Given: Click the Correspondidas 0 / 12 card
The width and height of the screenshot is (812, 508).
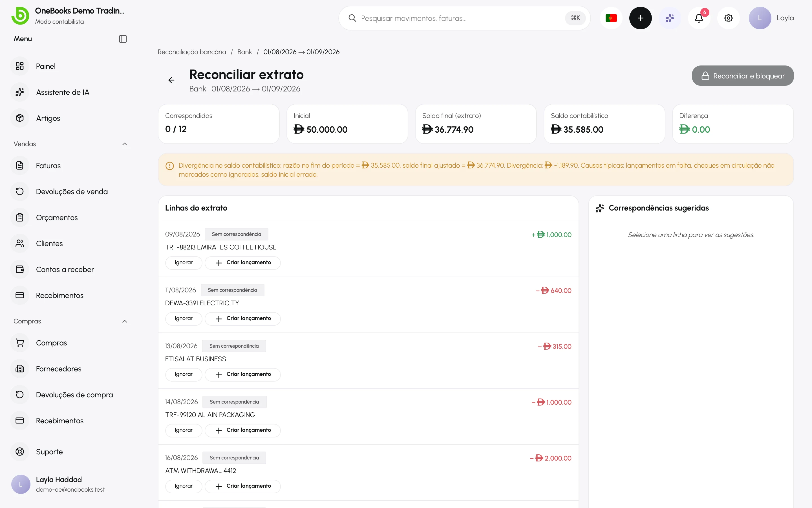Looking at the screenshot, I should [x=219, y=124].
